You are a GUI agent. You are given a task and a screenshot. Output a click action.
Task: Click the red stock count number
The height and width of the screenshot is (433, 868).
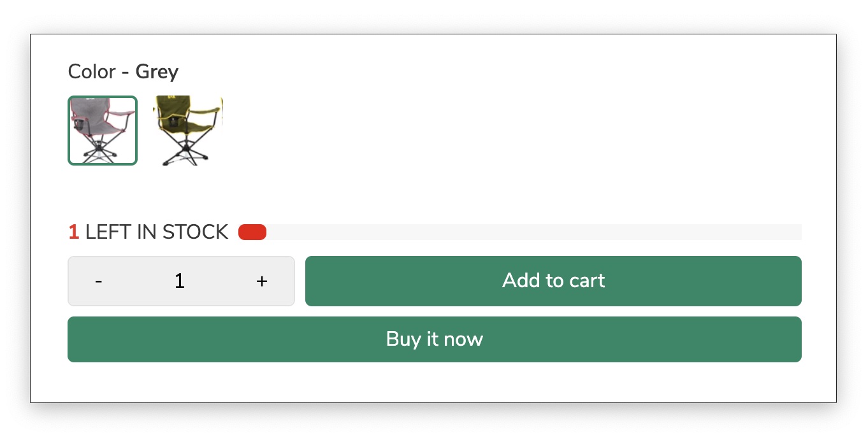(x=74, y=232)
